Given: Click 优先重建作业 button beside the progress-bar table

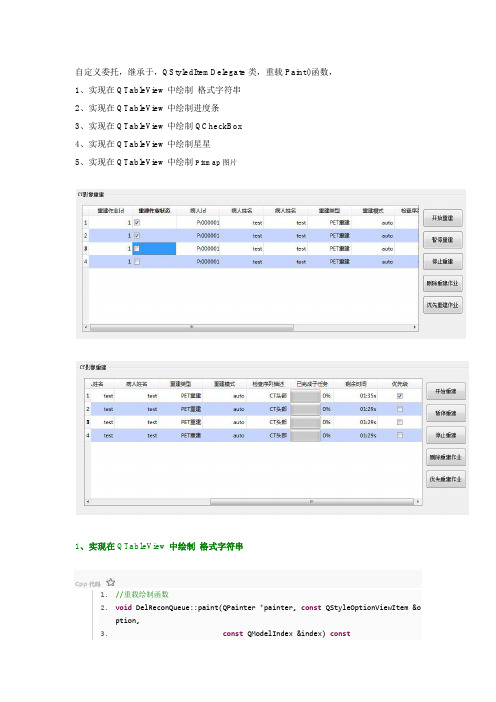Looking at the screenshot, I should tap(446, 479).
